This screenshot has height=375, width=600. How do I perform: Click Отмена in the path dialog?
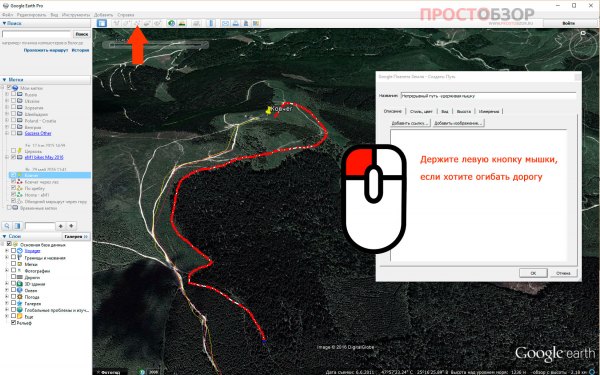pyautogui.click(x=563, y=273)
